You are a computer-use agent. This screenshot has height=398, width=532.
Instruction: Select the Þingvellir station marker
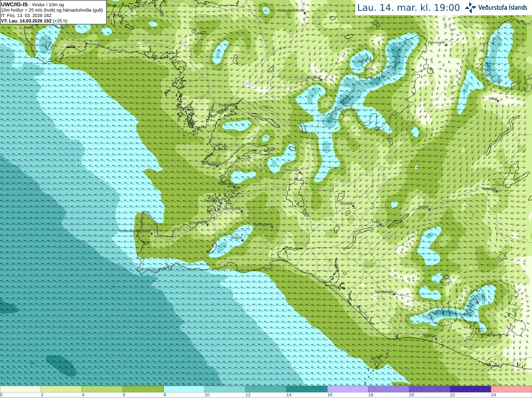299,173
